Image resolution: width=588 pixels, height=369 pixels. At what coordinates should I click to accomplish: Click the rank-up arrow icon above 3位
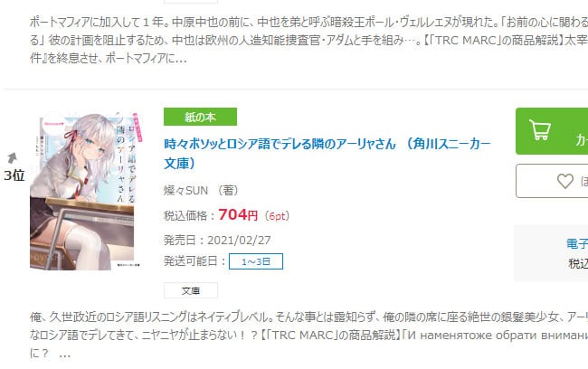click(x=12, y=158)
